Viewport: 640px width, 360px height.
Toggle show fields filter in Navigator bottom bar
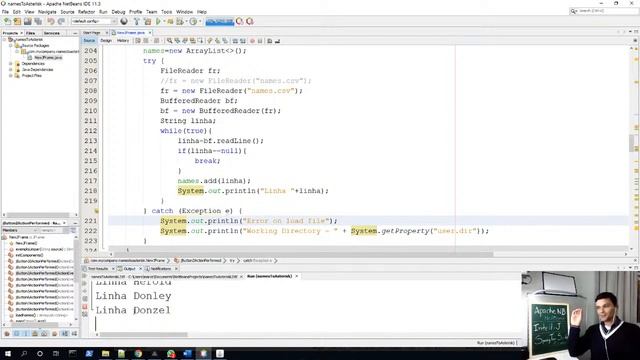pos(16,334)
